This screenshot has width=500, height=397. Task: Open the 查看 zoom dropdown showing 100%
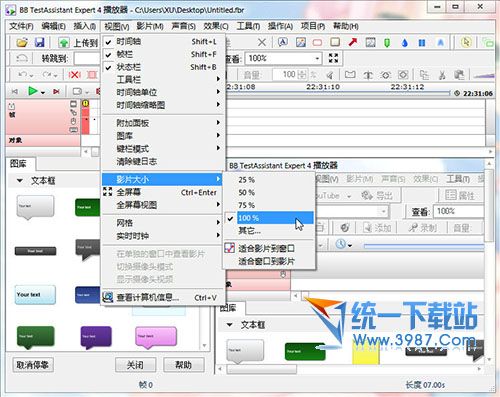(x=284, y=58)
